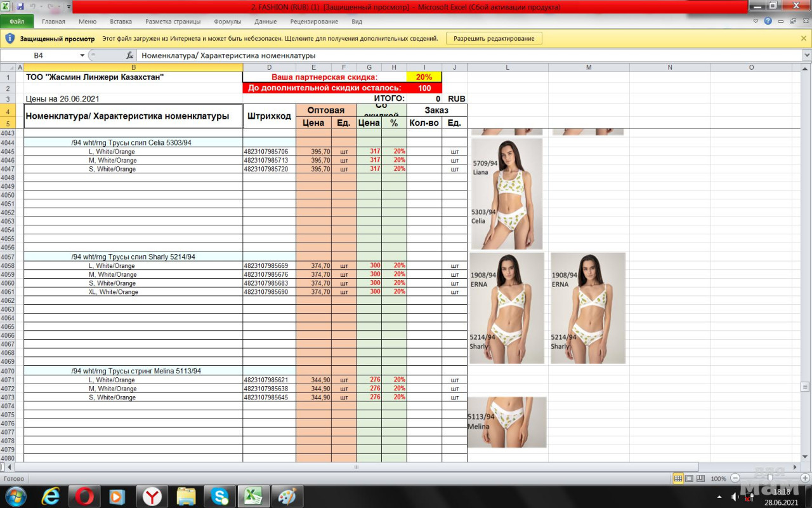Click the zoom slider handle

(770, 478)
